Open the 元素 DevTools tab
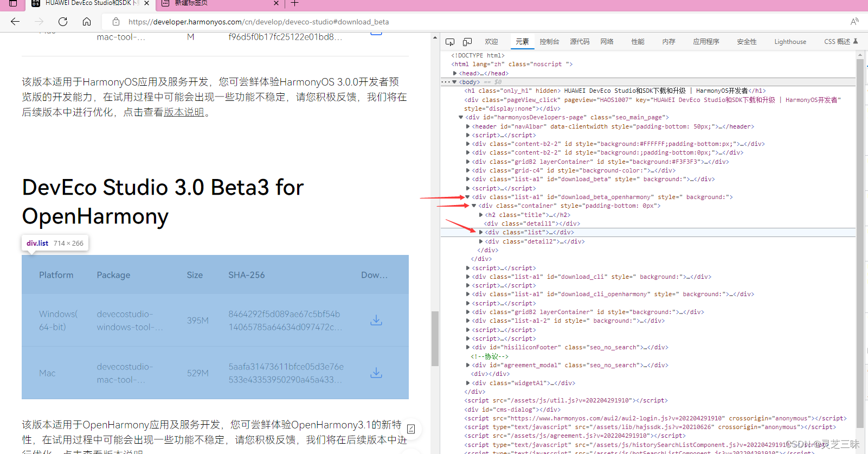This screenshot has height=454, width=868. (522, 42)
